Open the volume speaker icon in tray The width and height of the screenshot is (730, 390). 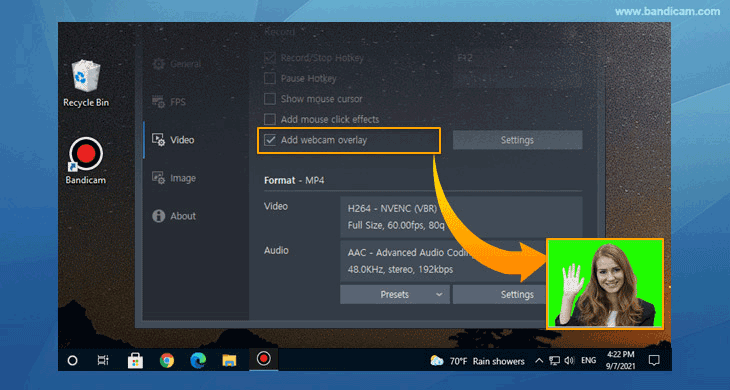point(569,361)
